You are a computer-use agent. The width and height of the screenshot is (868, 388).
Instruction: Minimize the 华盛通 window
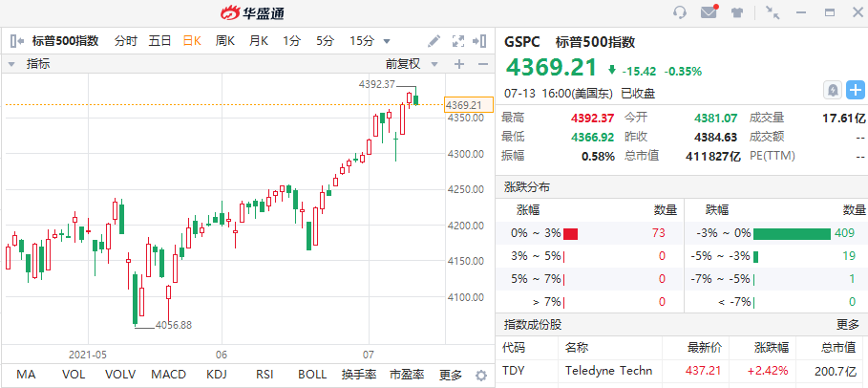tap(801, 12)
